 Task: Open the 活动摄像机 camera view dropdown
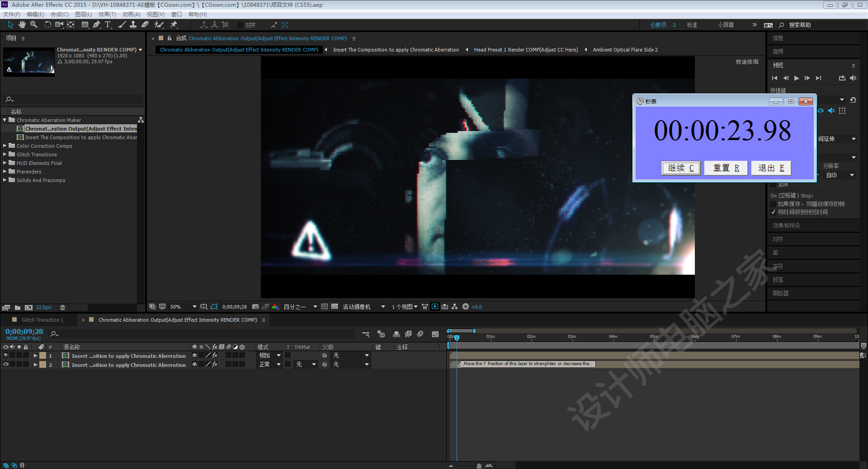point(363,307)
